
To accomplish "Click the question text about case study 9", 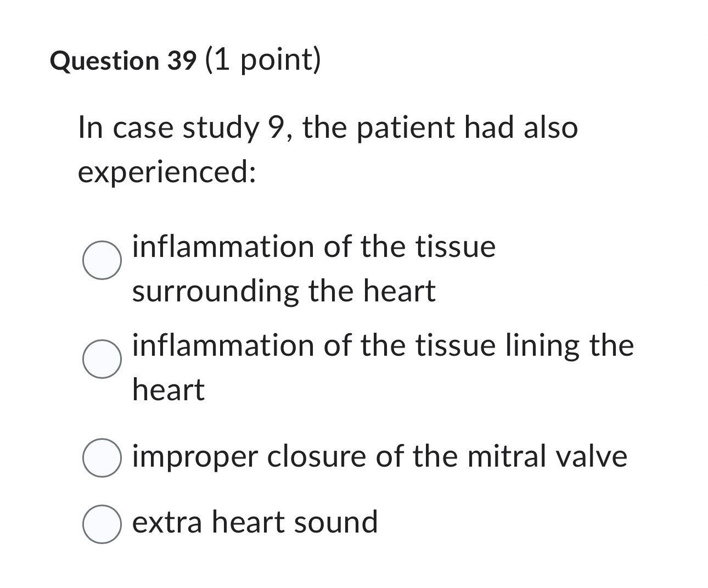I will 328,127.
